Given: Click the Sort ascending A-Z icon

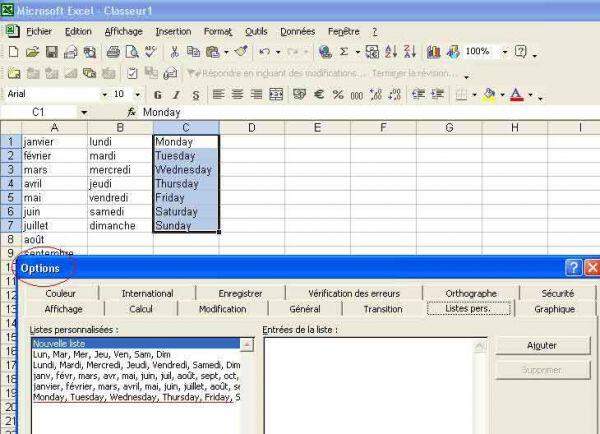Looking at the screenshot, I should point(391,52).
